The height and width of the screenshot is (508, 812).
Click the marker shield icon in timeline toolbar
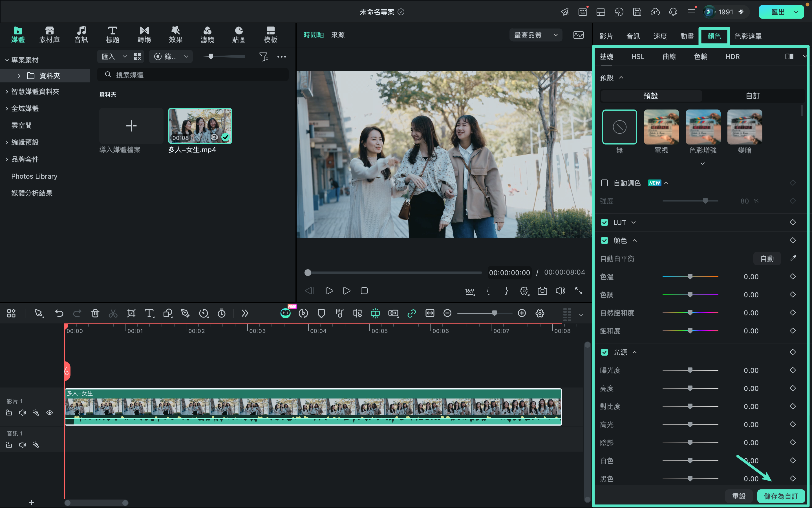tap(321, 313)
